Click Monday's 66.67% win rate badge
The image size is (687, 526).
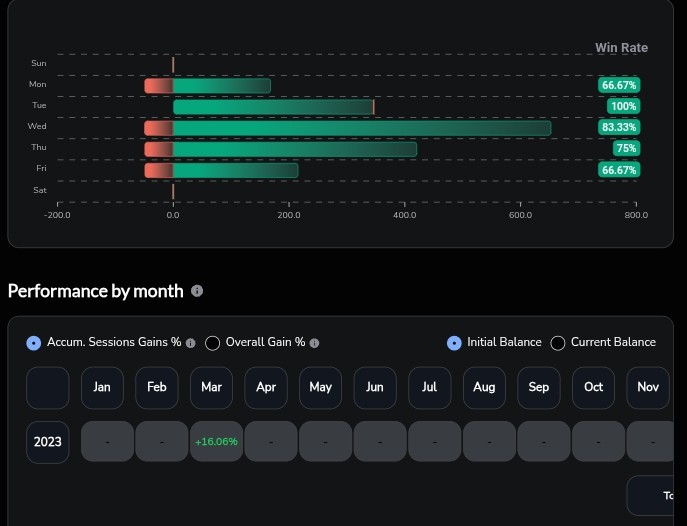(619, 85)
